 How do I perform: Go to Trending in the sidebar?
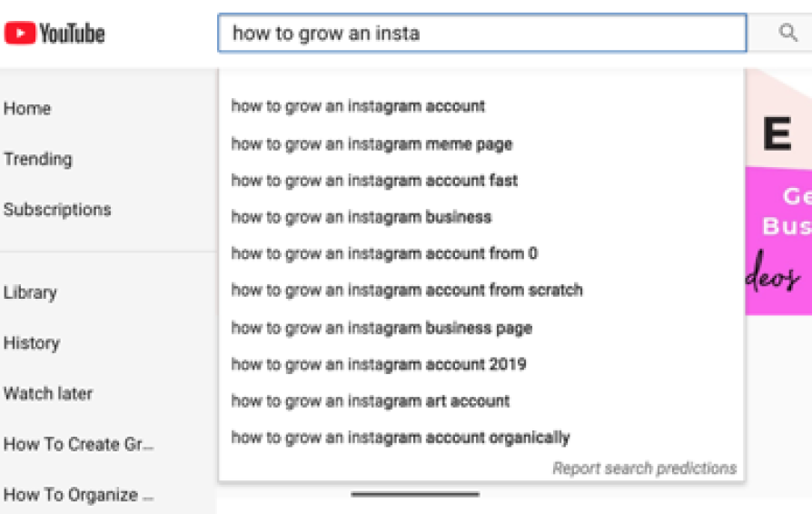37,159
